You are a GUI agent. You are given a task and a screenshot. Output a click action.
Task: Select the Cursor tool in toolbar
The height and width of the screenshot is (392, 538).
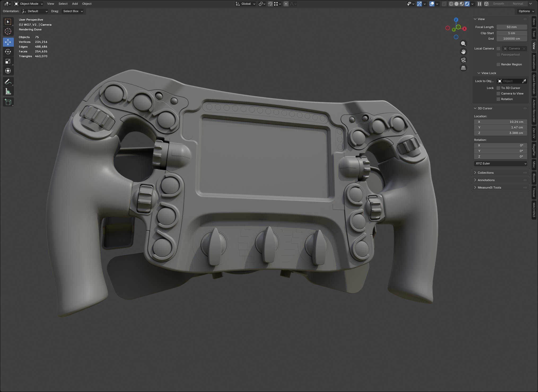[8, 31]
